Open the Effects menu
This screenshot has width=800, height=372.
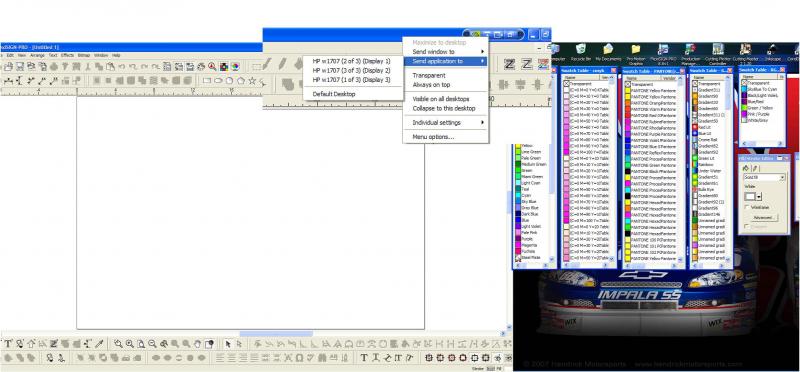67,55
